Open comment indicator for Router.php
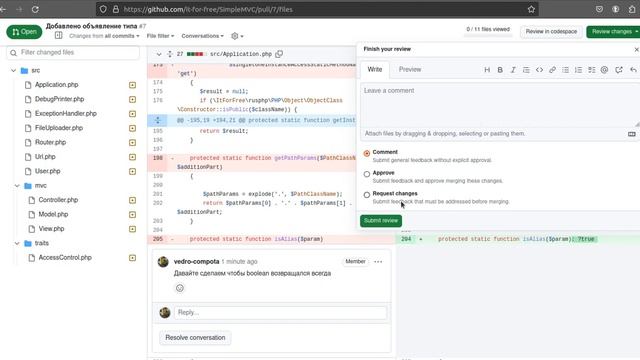Image resolution: width=640 pixels, height=360 pixels. pos(132,142)
